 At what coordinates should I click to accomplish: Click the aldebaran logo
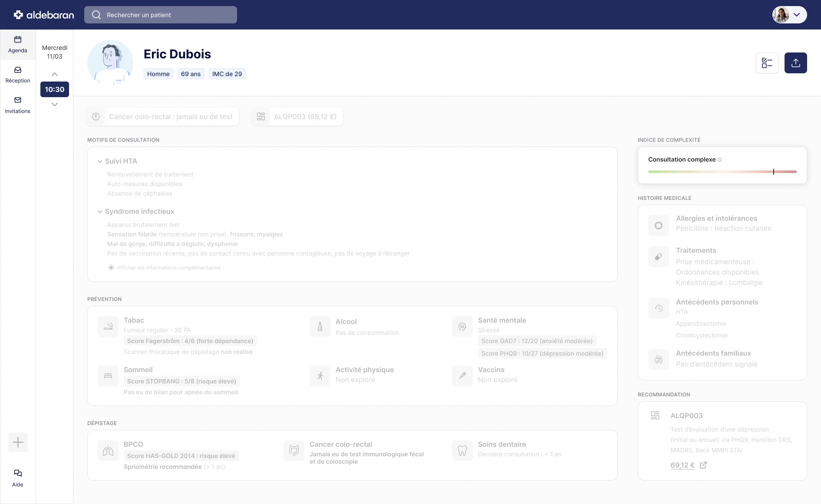44,15
